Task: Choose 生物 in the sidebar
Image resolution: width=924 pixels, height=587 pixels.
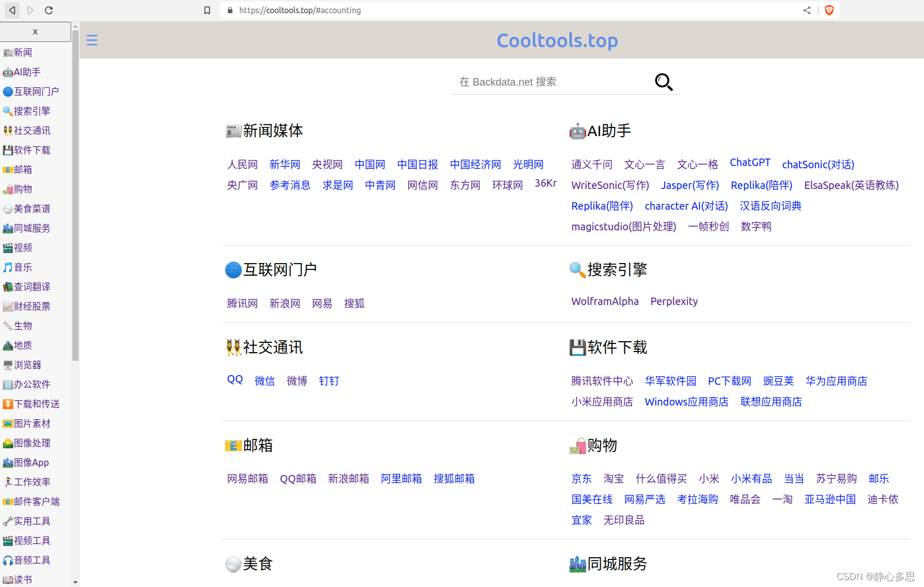Action: point(18,326)
